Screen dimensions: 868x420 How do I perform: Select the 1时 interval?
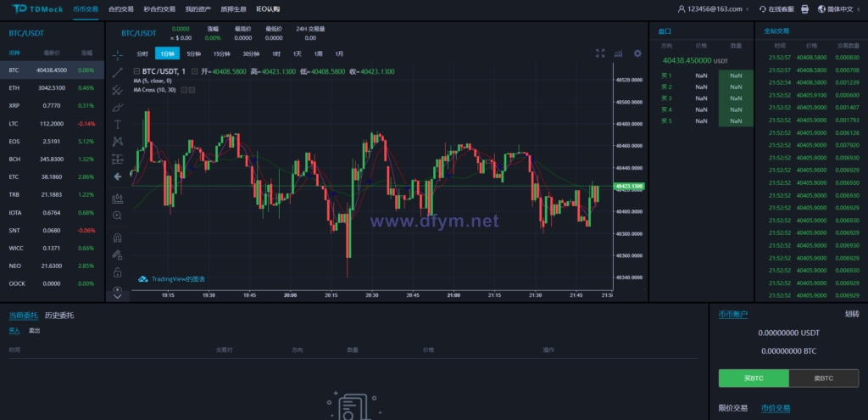pyautogui.click(x=276, y=53)
